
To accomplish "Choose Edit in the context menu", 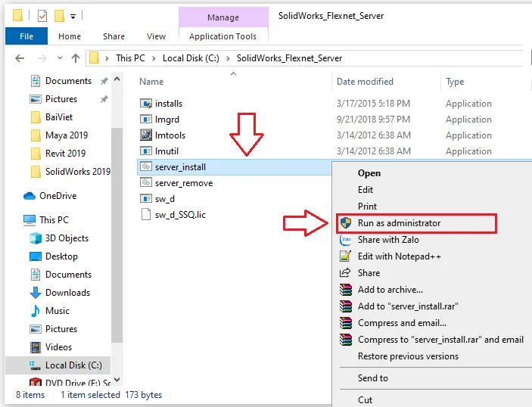I will click(366, 190).
